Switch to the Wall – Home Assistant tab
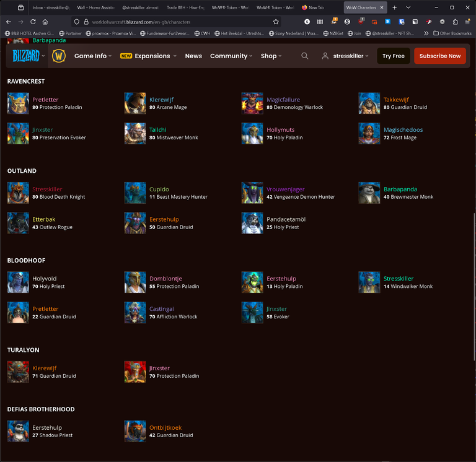 point(95,7)
